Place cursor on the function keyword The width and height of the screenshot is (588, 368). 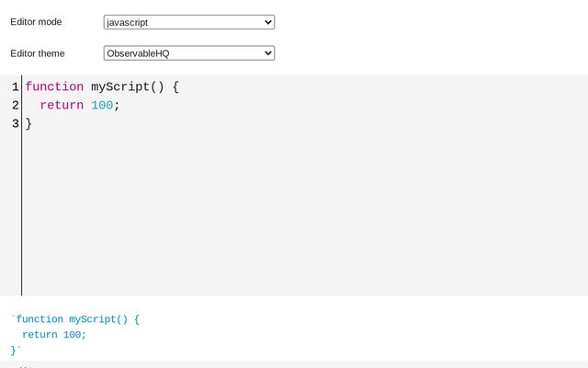click(x=54, y=86)
